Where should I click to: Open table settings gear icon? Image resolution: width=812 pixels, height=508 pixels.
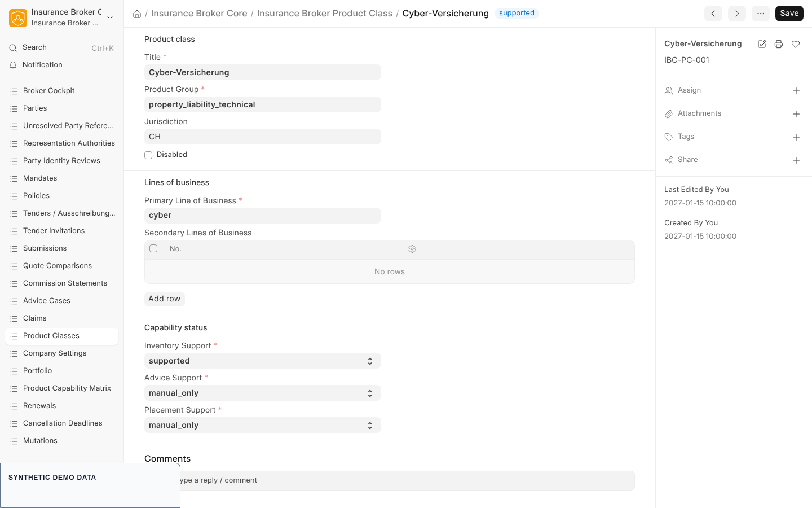tap(412, 249)
